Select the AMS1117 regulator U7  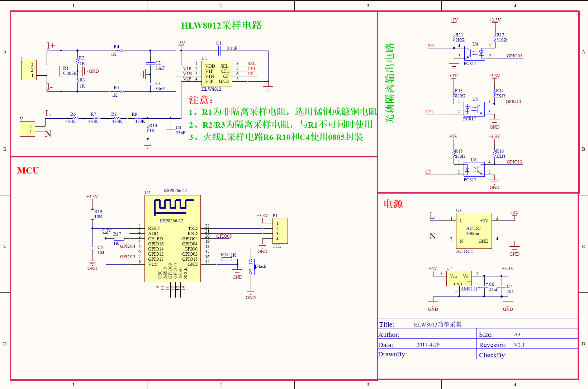click(x=459, y=278)
